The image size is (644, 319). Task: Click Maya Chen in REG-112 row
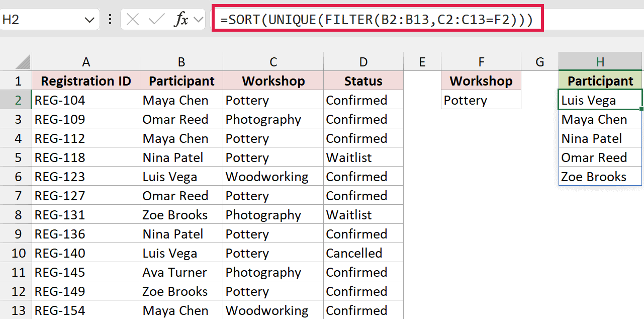pyautogui.click(x=181, y=138)
